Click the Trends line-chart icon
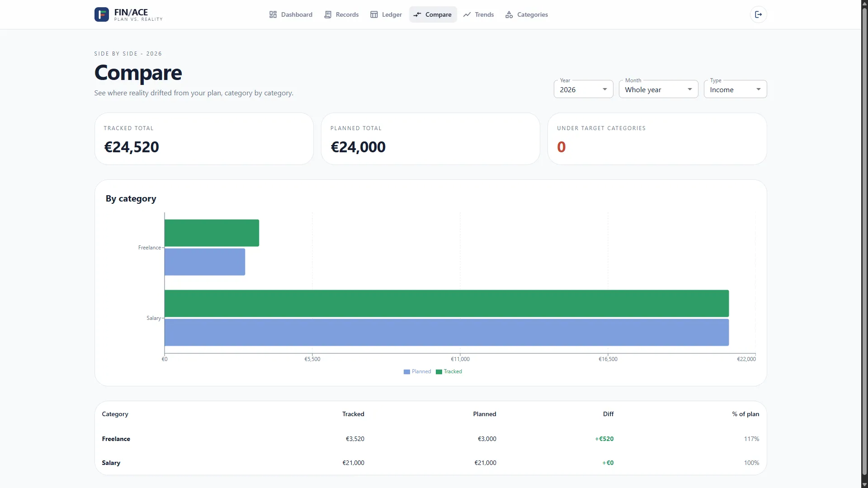Screen dimensions: 868x488 [467, 14]
